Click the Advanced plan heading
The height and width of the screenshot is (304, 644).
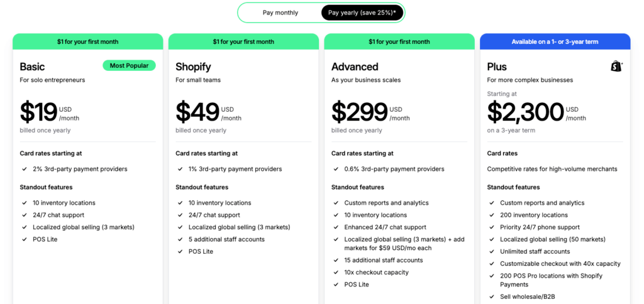[355, 67]
